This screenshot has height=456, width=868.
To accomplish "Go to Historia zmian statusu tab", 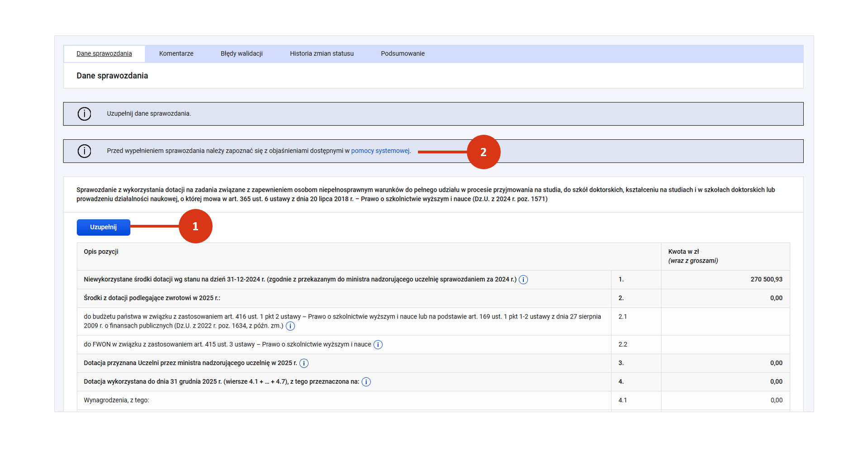I will 322,53.
